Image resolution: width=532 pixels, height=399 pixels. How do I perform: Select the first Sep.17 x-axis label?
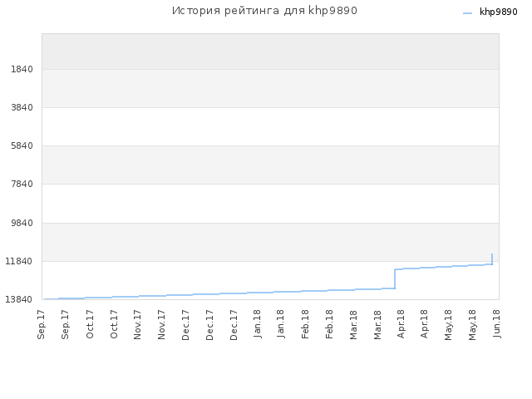pyautogui.click(x=41, y=324)
